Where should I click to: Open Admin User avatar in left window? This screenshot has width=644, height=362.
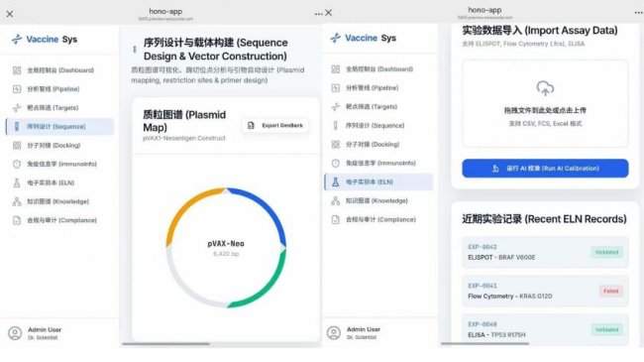(x=15, y=333)
